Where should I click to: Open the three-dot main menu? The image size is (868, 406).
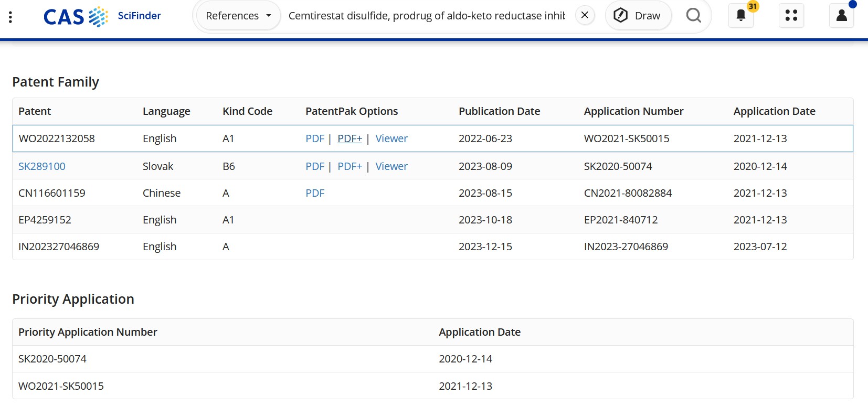[x=10, y=16]
